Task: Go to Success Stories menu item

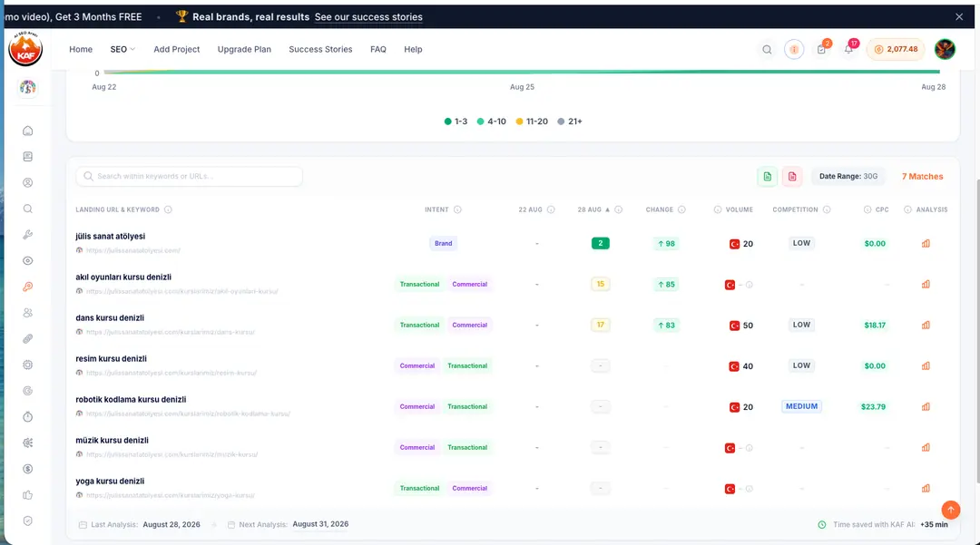Action: coord(320,49)
